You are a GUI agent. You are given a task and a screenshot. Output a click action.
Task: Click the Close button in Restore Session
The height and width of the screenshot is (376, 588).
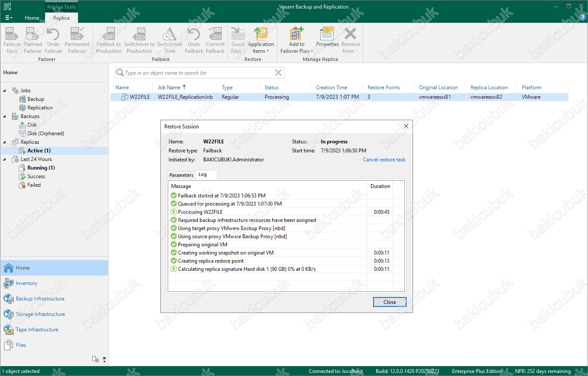click(x=389, y=302)
